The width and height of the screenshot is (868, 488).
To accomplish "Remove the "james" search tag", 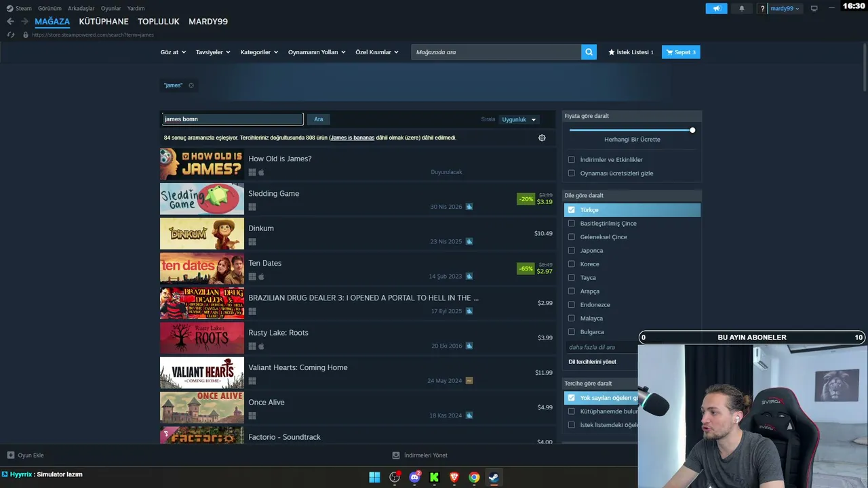I will tap(191, 85).
